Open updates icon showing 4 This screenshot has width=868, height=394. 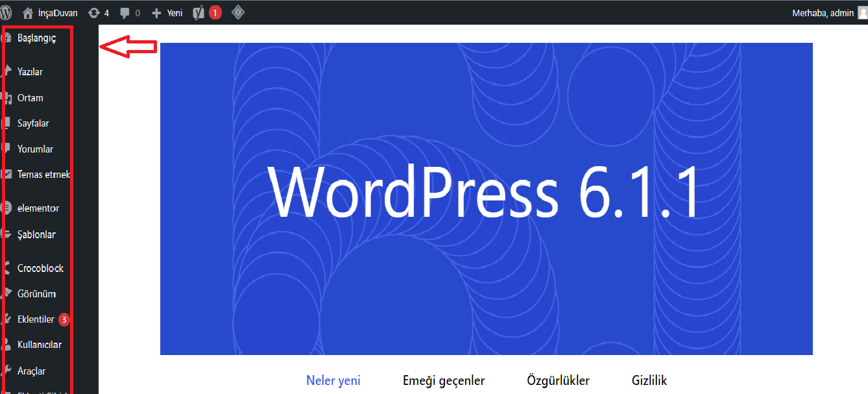point(94,12)
